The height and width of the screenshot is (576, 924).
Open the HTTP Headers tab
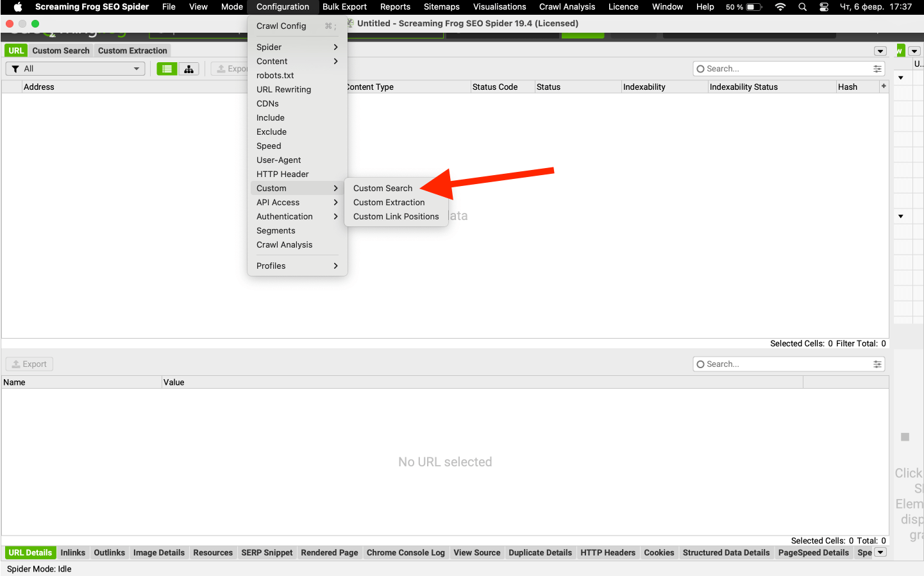click(608, 552)
